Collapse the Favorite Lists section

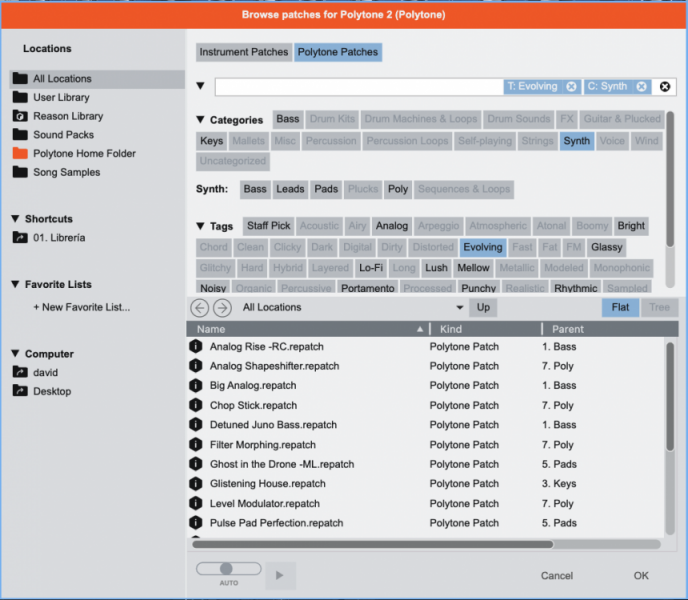point(15,284)
